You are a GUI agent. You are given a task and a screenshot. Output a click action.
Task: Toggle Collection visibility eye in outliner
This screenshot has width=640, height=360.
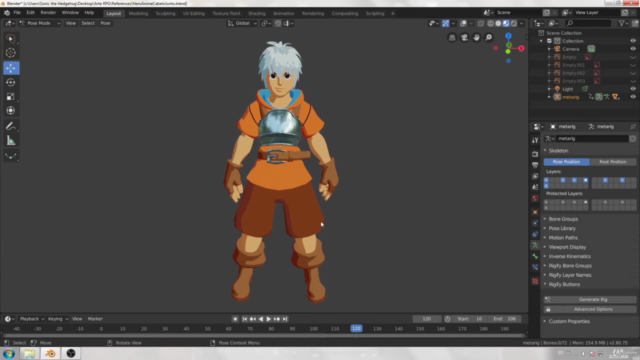[633, 41]
